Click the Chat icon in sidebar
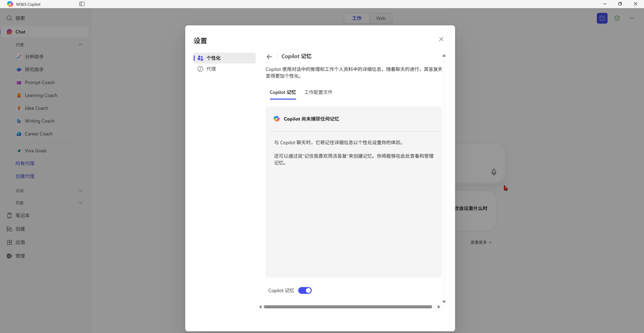The height and width of the screenshot is (333, 644). coord(9,32)
